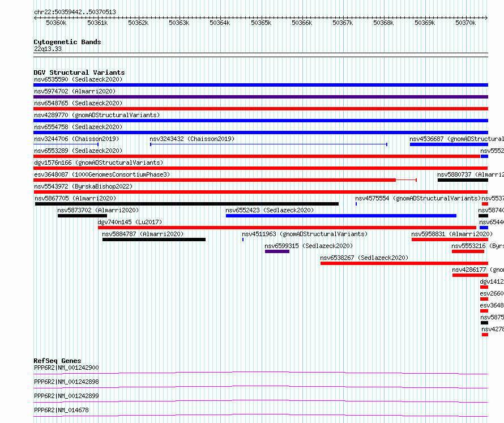Click the 50360k ruler tick label
This screenshot has height=423, width=504.
(x=56, y=23)
